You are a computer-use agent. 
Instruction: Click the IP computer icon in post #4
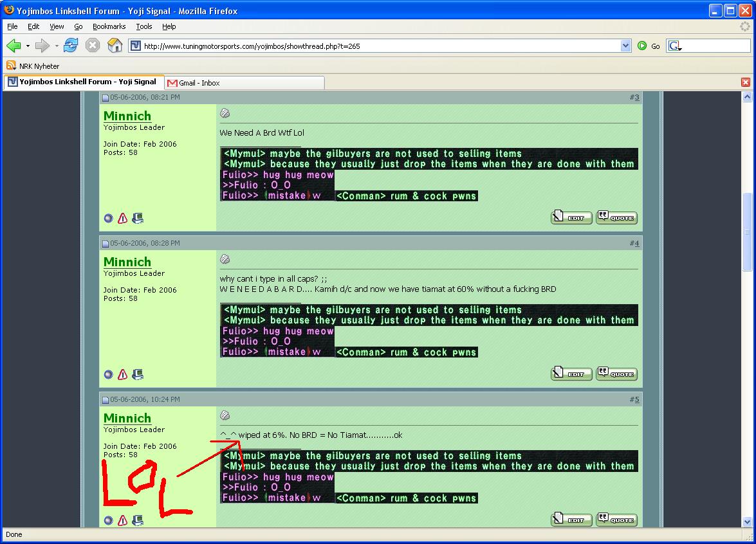pos(138,374)
